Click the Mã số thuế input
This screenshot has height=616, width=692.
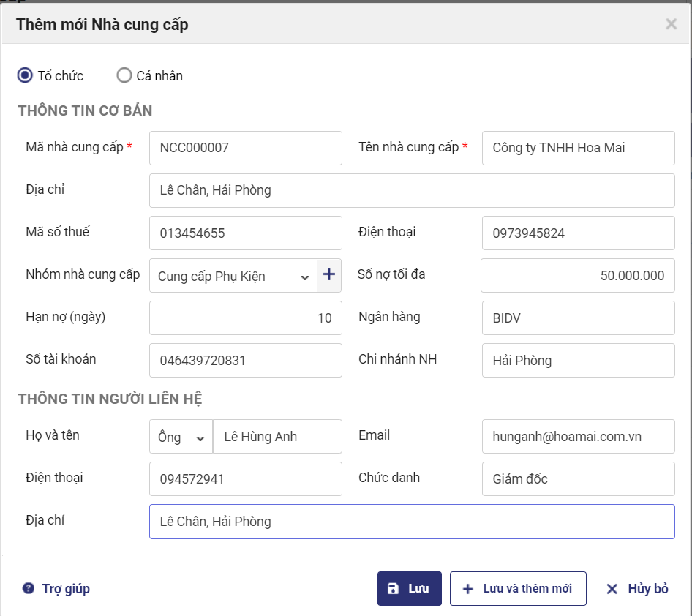pos(245,233)
